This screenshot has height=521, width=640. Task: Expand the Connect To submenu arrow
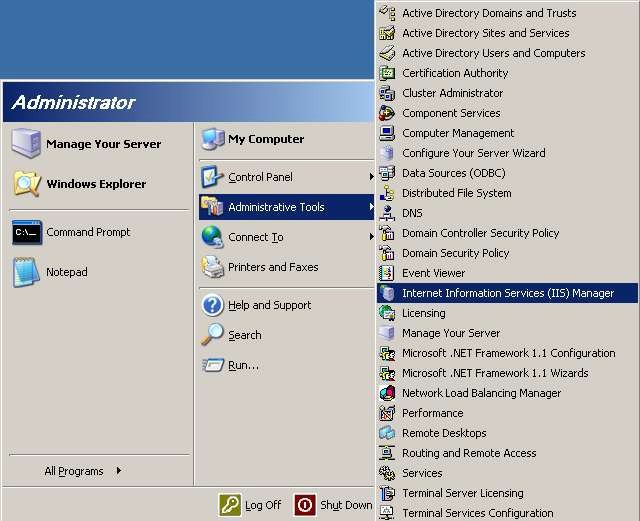(x=371, y=237)
